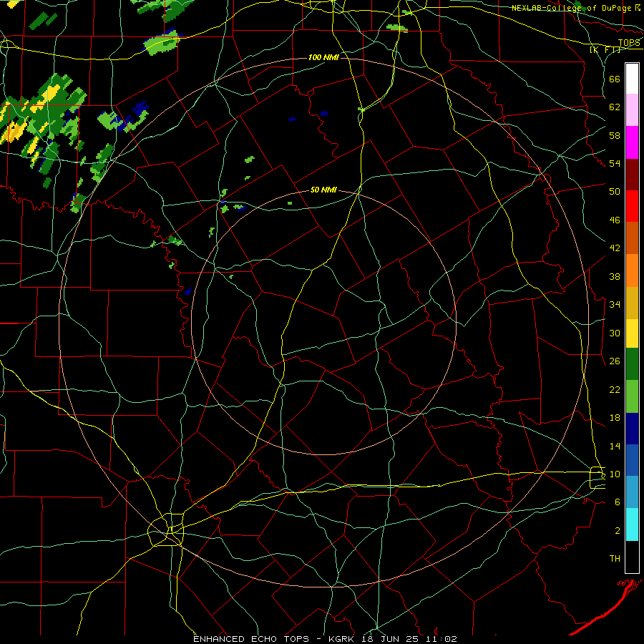The width and height of the screenshot is (644, 644).
Task: Pick the dark green legend swatch
Action: click(x=632, y=364)
